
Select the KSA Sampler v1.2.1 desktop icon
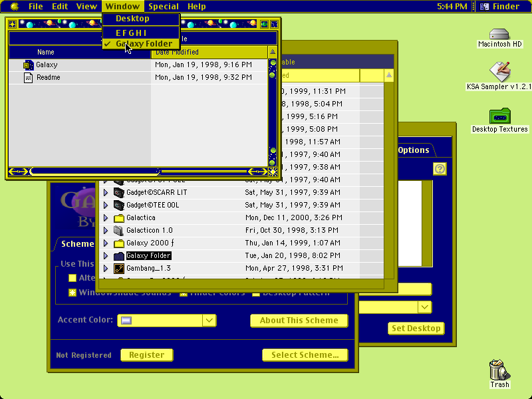(499, 72)
